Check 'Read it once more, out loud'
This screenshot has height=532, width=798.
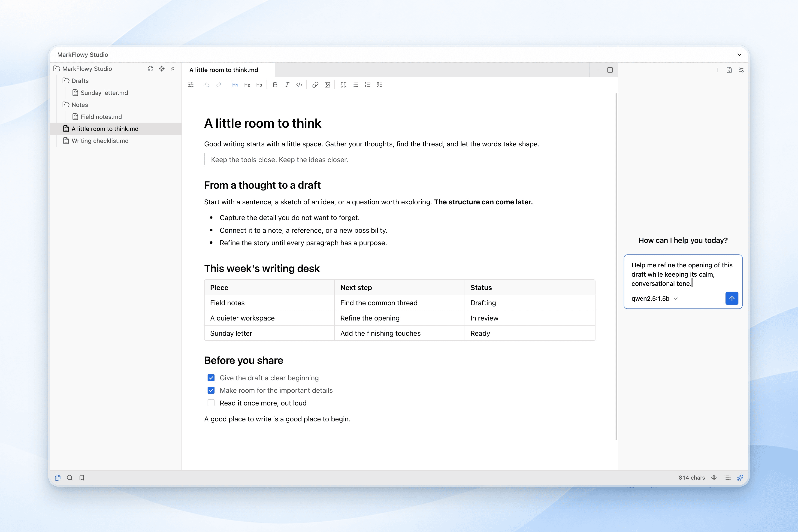coord(211,403)
